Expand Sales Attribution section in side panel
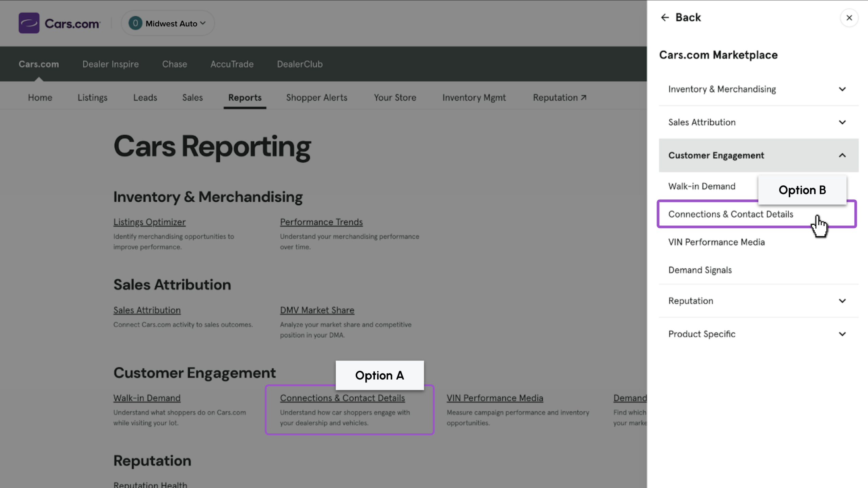Screen dimensions: 868x488 pos(758,122)
